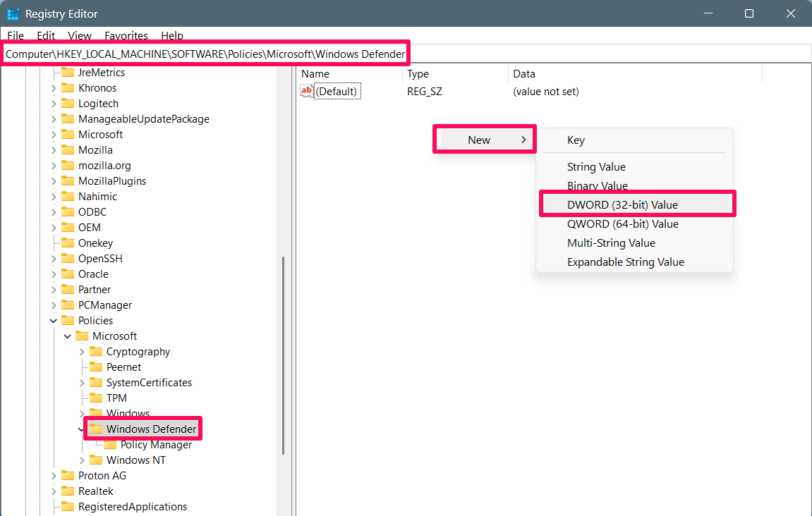Viewport: 812px width, 516px height.
Task: Select the Windows Defender key
Action: tap(151, 429)
